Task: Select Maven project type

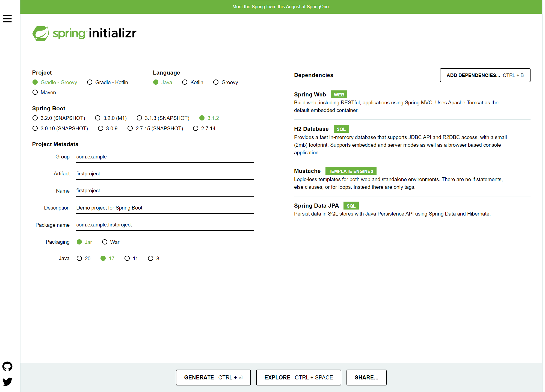Action: click(x=35, y=92)
